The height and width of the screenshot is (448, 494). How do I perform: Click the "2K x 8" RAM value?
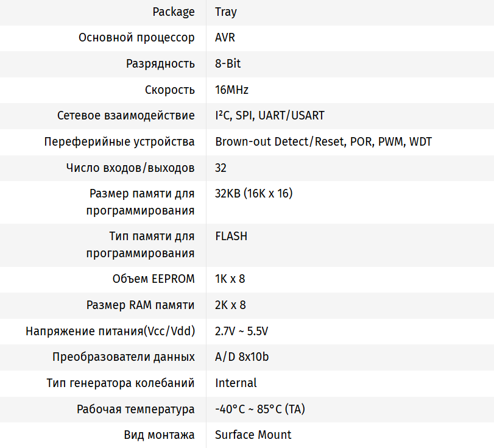point(230,305)
